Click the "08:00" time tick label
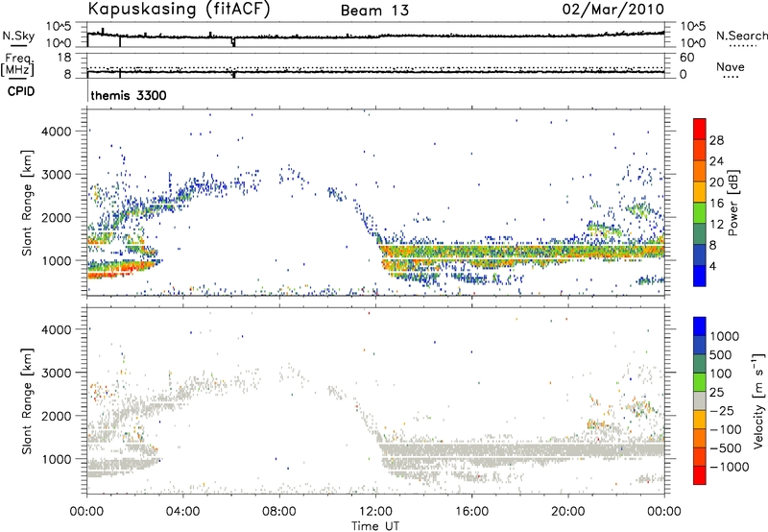 [x=279, y=512]
